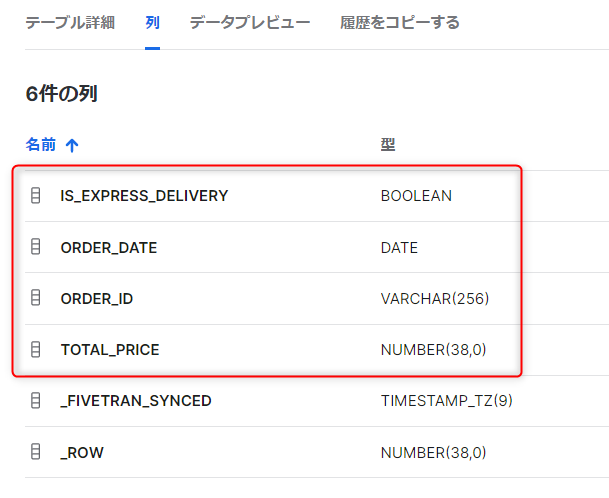Click the TIMESTAMP_TZ(9) type value
This screenshot has width=609, height=498.
point(447,401)
